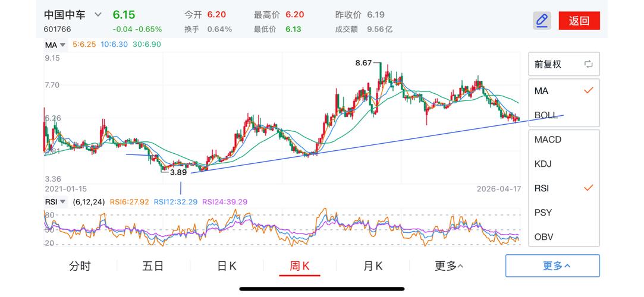The width and height of the screenshot is (644, 297).
Task: Tap the red 返回 button
Action: click(x=579, y=21)
